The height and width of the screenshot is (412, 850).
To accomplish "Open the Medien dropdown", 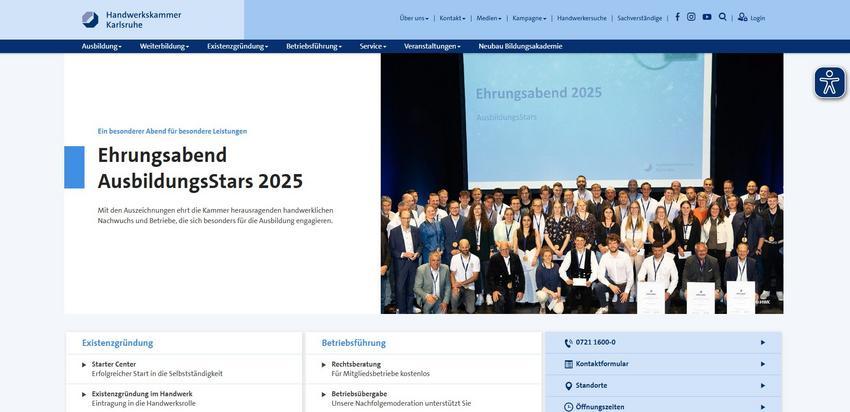I will 489,18.
